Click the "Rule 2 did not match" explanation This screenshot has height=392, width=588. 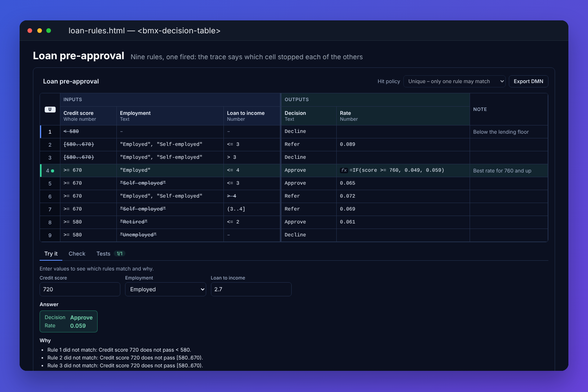(125, 358)
